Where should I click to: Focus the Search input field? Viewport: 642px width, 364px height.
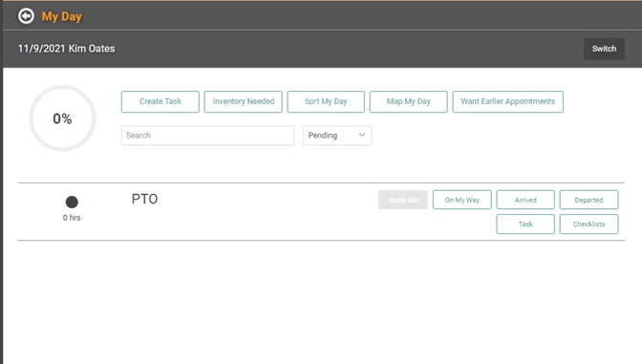tap(207, 136)
